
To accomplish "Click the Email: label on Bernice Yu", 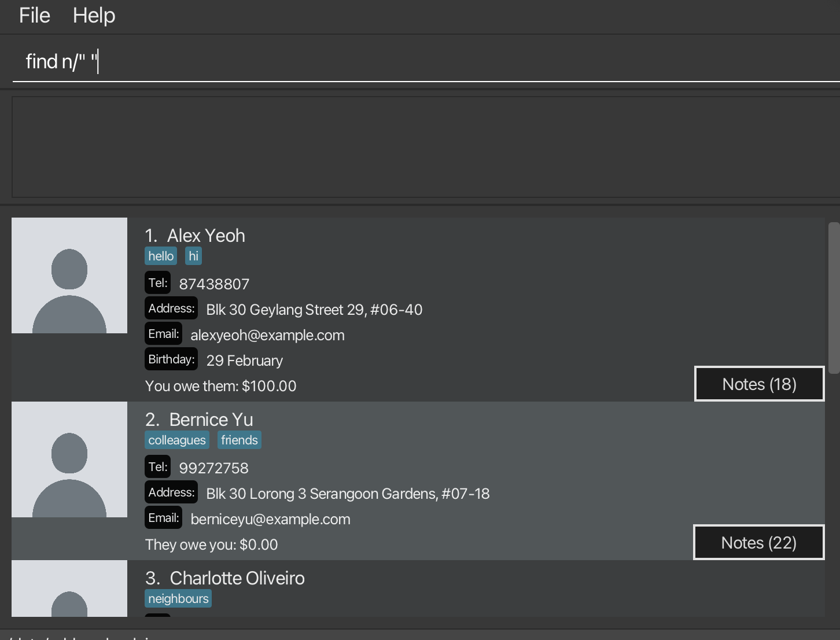I will (164, 518).
